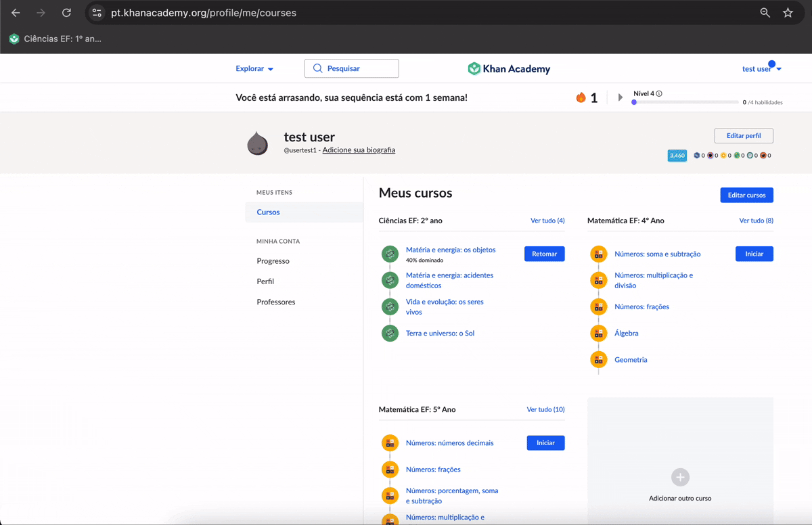The height and width of the screenshot is (525, 812).
Task: Click the 4º Ano multiplicação e divisão icon
Action: tap(599, 280)
